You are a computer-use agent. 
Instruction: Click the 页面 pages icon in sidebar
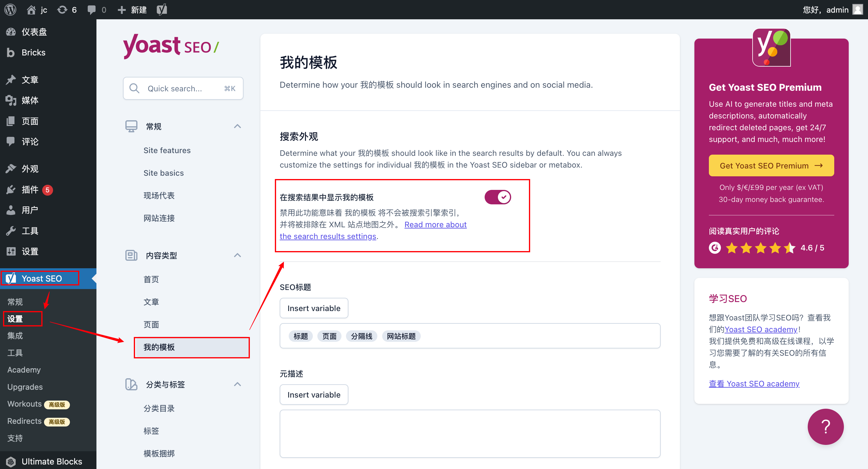(x=11, y=121)
